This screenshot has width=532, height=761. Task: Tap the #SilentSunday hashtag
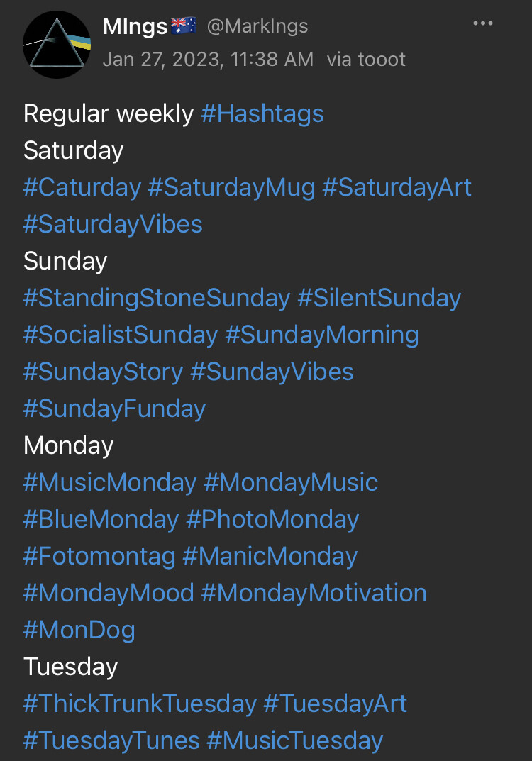tap(379, 298)
